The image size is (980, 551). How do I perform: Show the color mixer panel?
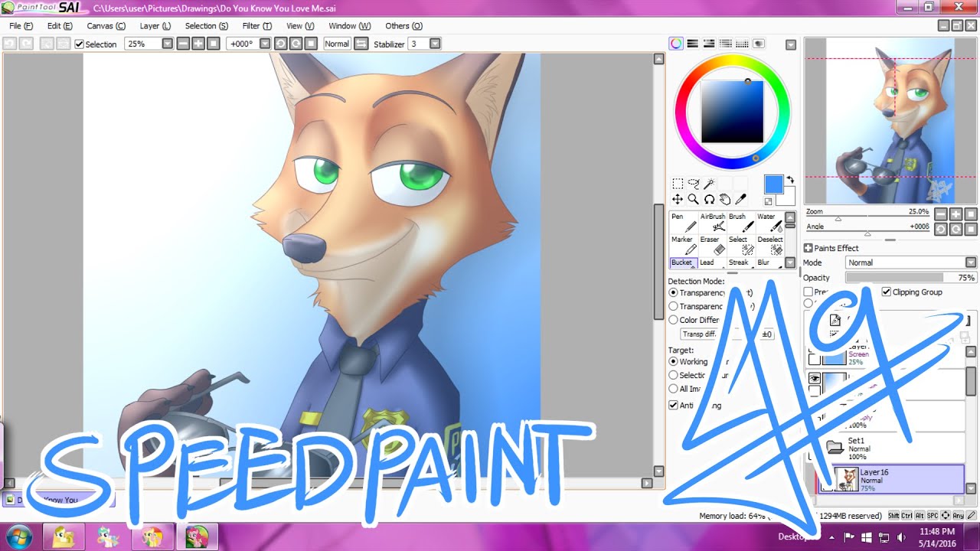click(726, 44)
